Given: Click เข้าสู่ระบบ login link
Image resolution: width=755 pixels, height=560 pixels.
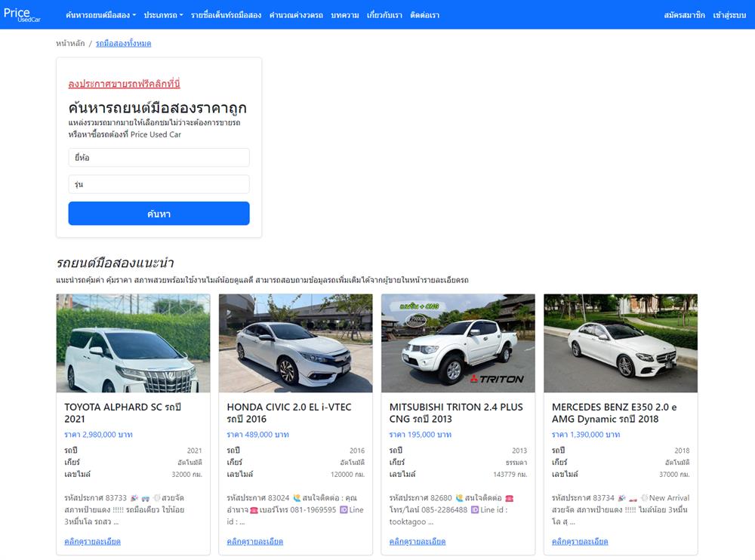Looking at the screenshot, I should tap(729, 15).
